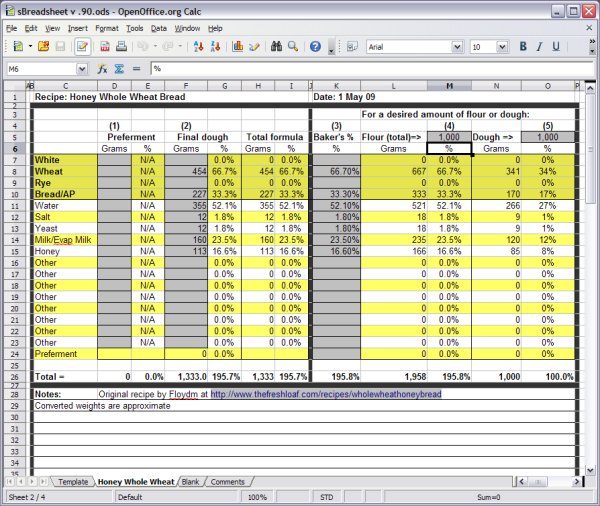Open Styles and Formatting icon

pos(352,47)
